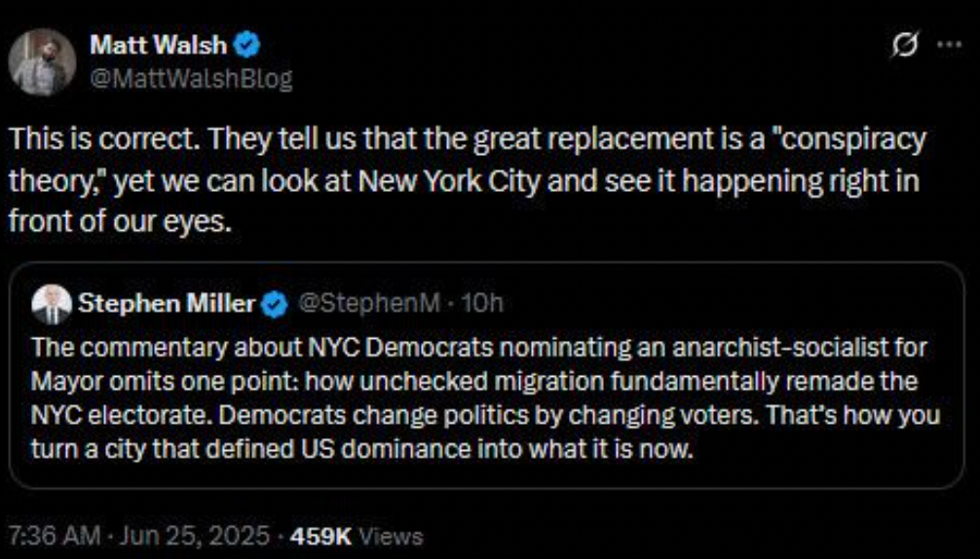
Task: Click the post author's profile avatar
Action: pyautogui.click(x=42, y=61)
